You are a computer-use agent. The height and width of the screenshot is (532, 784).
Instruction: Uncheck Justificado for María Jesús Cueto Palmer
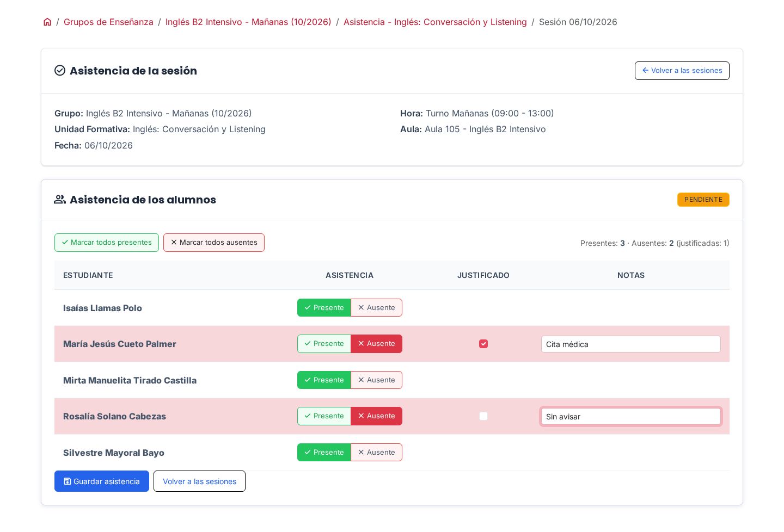tap(483, 344)
